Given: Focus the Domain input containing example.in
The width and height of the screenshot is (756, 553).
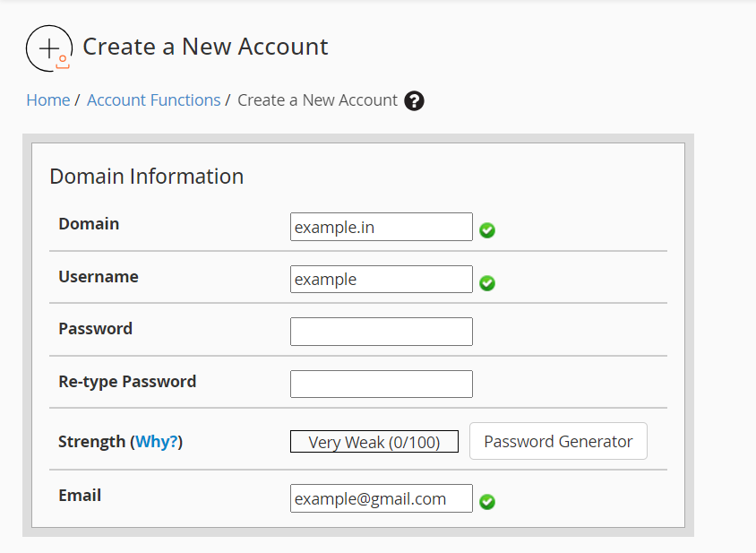Looking at the screenshot, I should point(381,227).
